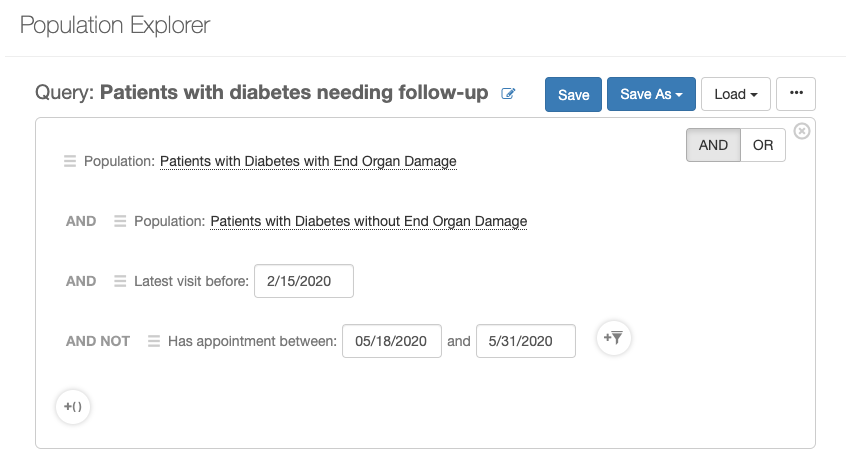Click the 05/18/2020 appointment start date field
The height and width of the screenshot is (457, 851).
[x=392, y=341]
